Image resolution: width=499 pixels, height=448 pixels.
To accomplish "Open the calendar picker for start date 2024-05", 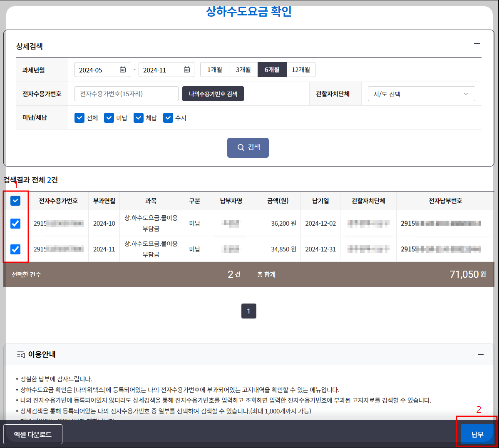I will coord(123,70).
